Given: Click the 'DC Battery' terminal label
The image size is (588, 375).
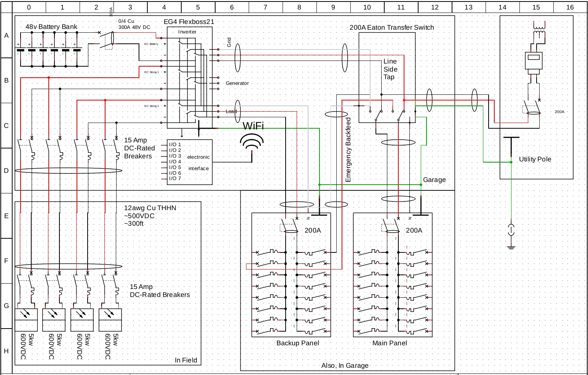Looking at the screenshot, I should point(151,44).
